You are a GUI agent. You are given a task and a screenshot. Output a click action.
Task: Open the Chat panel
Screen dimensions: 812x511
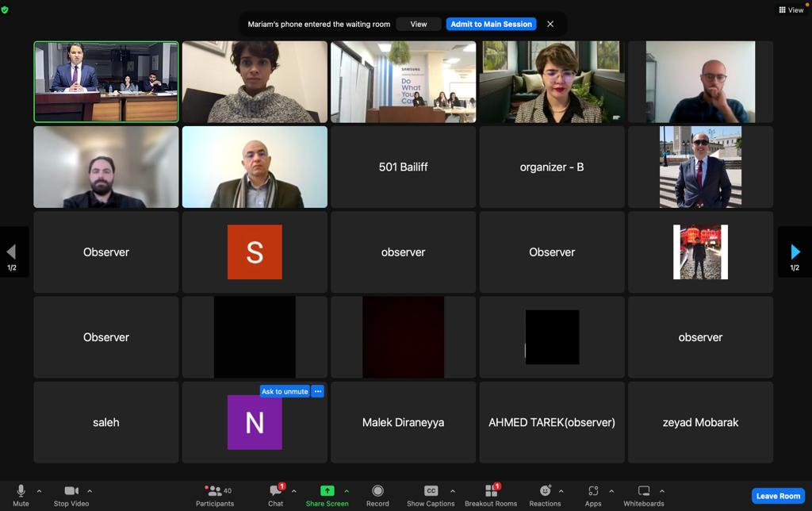click(275, 495)
